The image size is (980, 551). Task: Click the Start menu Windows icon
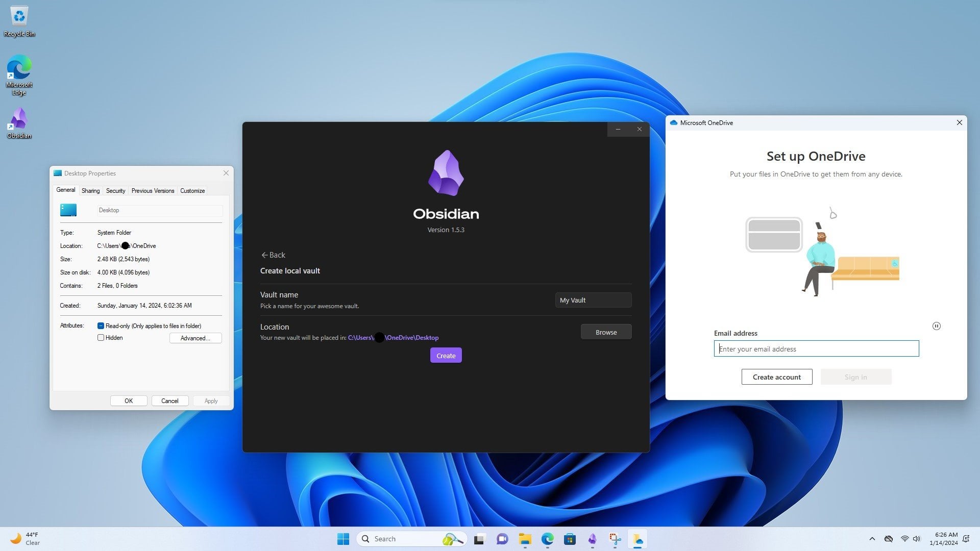point(344,538)
